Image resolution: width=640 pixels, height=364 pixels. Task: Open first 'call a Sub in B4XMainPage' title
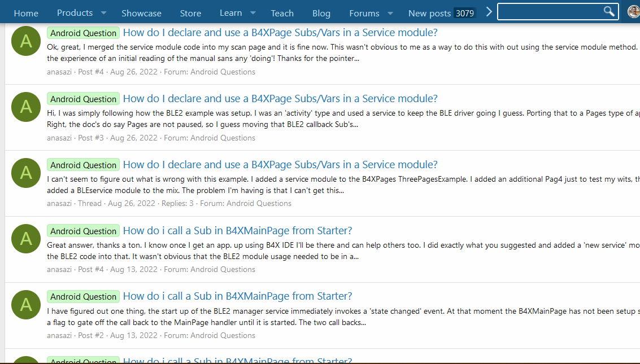click(x=237, y=230)
